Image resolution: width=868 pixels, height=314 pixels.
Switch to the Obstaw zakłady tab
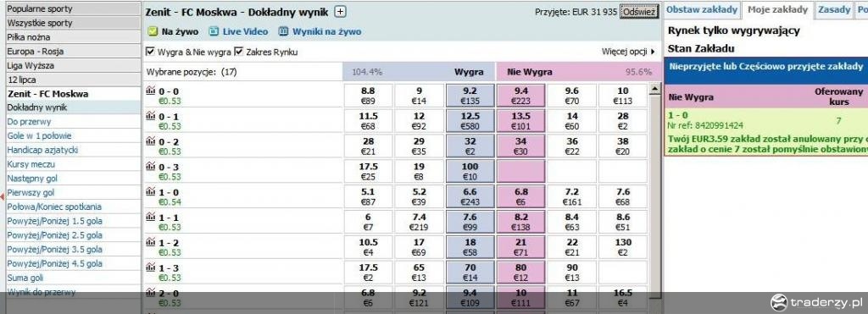tap(701, 9)
